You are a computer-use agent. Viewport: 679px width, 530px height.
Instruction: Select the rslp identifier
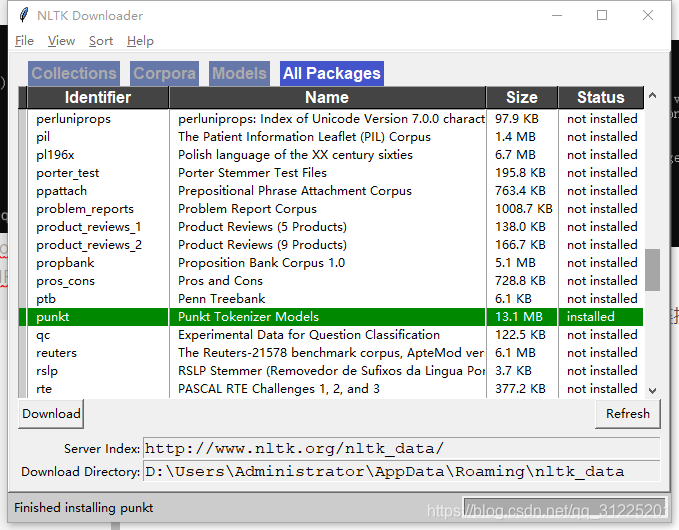tap(47, 371)
